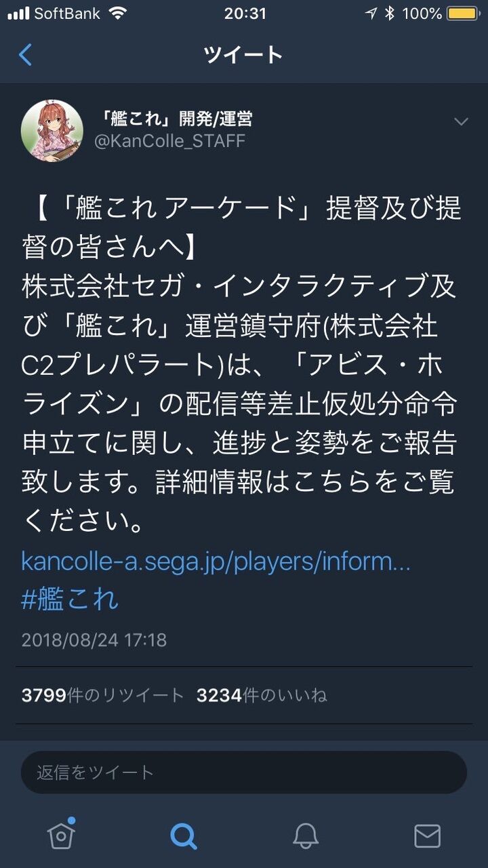Viewport: 488px width, 868px height.
Task: Open the kancolle-a.sega.jp link
Action: click(x=216, y=561)
